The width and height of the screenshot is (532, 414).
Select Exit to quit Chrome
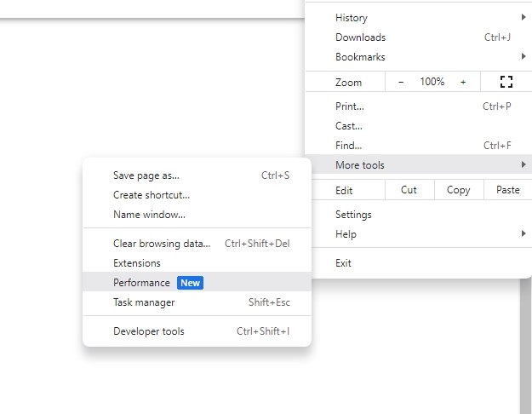click(x=343, y=263)
